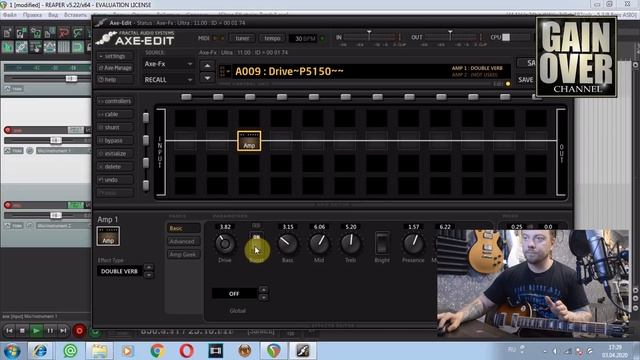Image resolution: width=640 pixels, height=360 pixels.
Task: Select the shunt tool
Action: [x=115, y=127]
